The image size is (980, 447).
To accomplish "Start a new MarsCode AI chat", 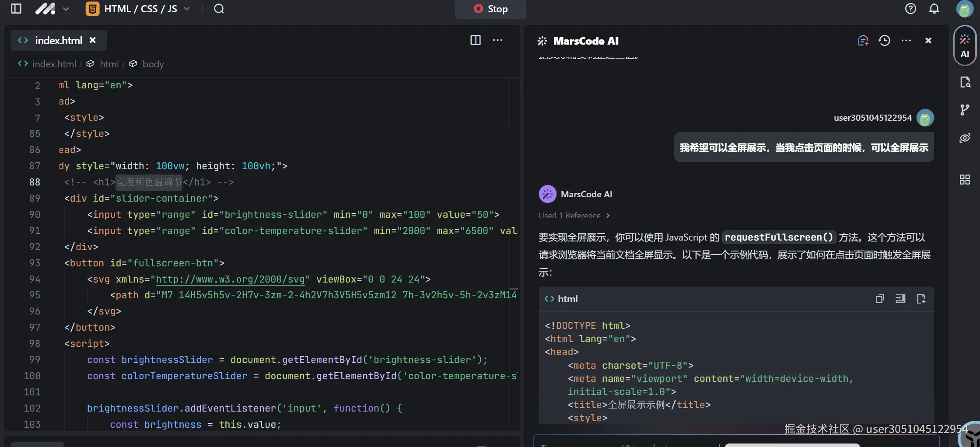I will coord(863,41).
